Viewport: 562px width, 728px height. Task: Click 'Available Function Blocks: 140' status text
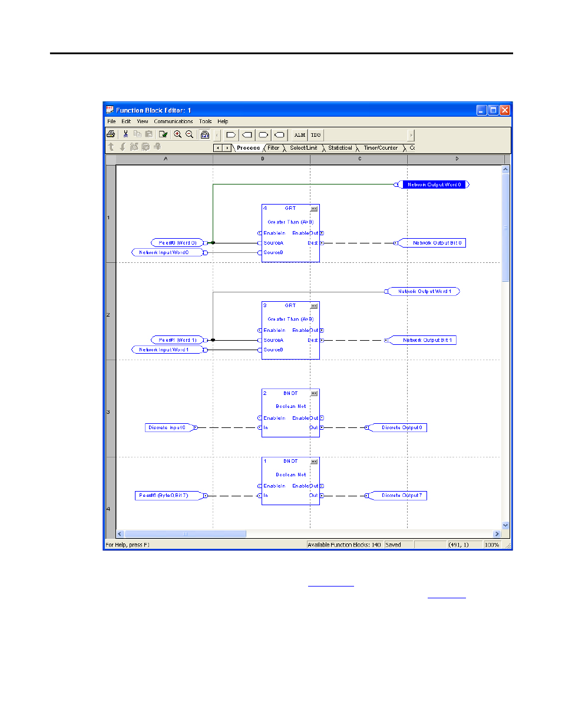pyautogui.click(x=344, y=545)
